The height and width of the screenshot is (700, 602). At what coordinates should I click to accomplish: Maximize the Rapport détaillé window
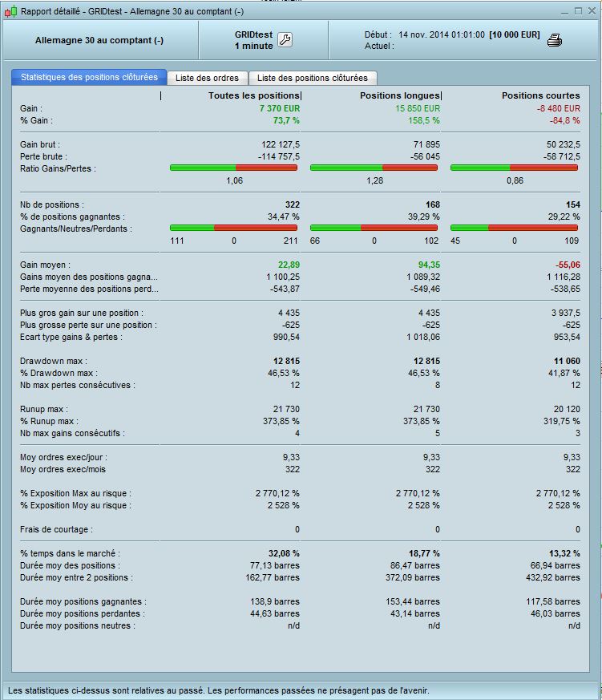[x=578, y=11]
